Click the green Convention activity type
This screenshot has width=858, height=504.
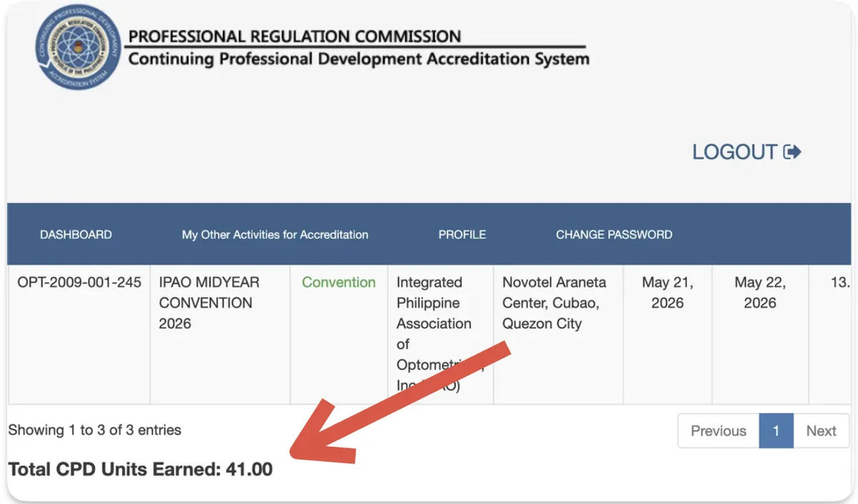click(338, 282)
